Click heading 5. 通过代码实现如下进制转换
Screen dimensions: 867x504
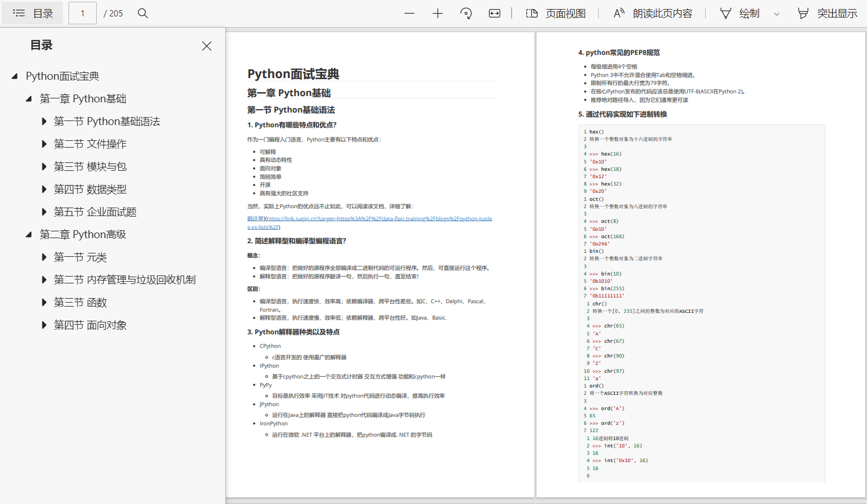(623, 114)
